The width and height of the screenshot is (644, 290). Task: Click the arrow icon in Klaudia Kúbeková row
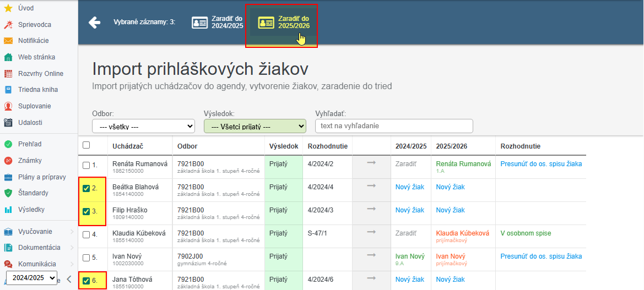tap(371, 233)
